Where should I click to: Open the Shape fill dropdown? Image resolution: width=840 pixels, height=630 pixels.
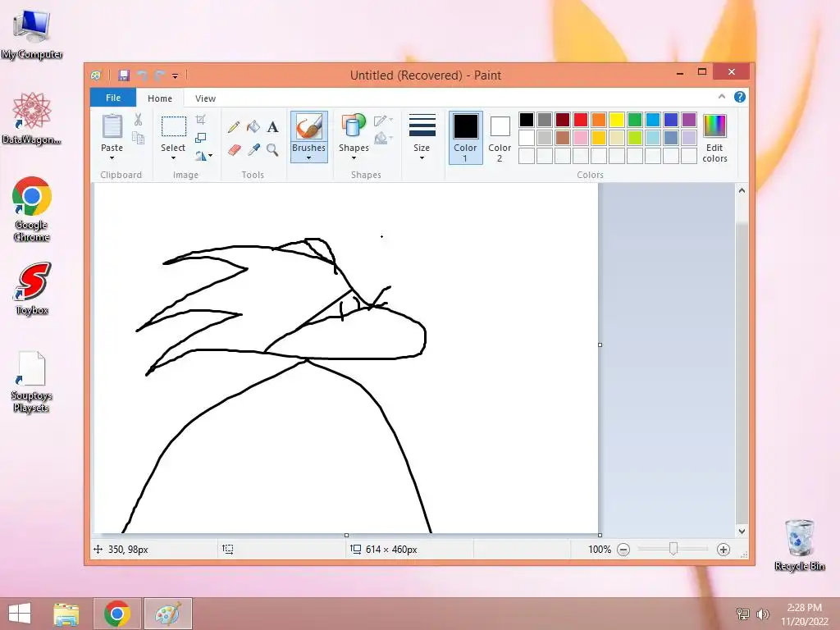[384, 139]
